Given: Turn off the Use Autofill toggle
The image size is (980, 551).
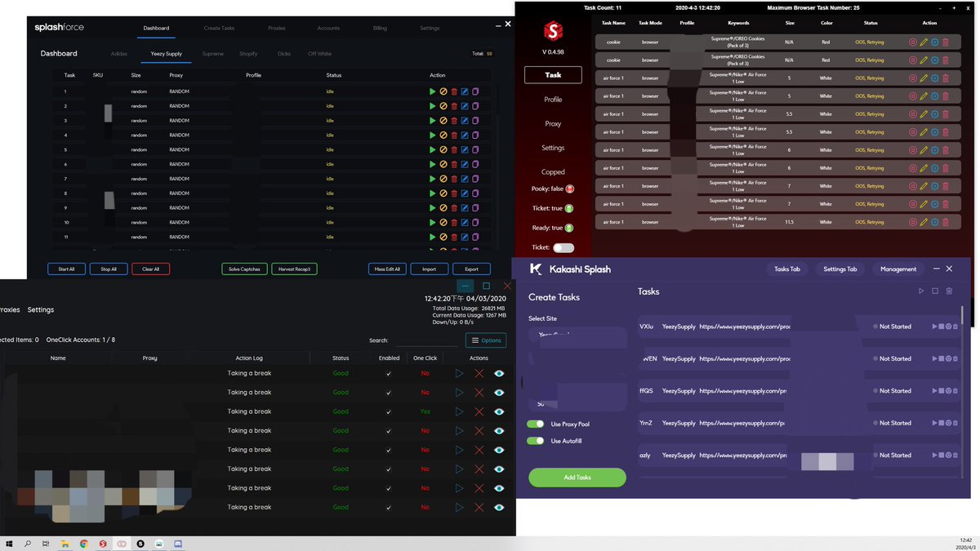Looking at the screenshot, I should [535, 441].
